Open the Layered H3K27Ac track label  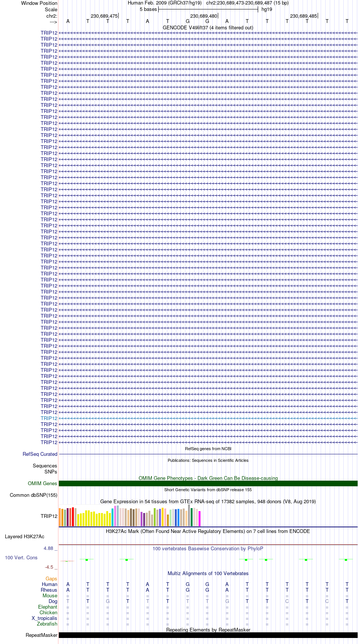(x=24, y=536)
